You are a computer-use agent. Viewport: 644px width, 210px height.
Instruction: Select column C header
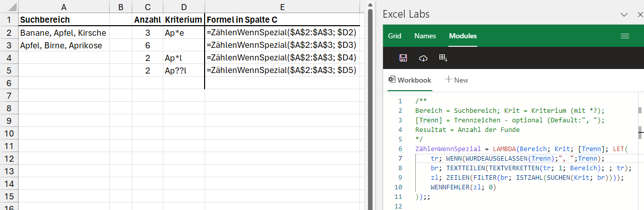pyautogui.click(x=147, y=7)
